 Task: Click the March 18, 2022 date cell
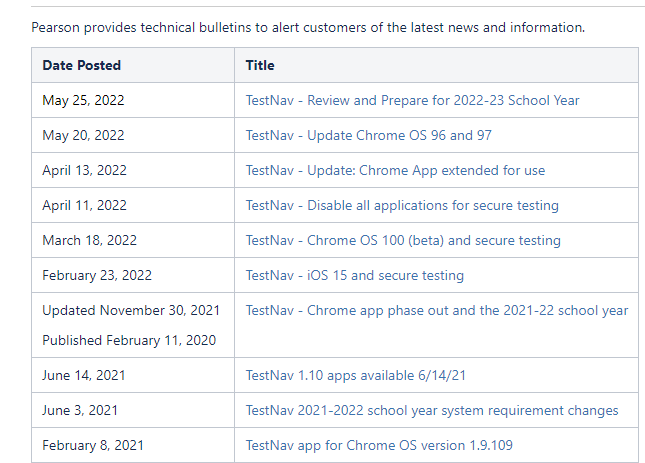tap(89, 240)
